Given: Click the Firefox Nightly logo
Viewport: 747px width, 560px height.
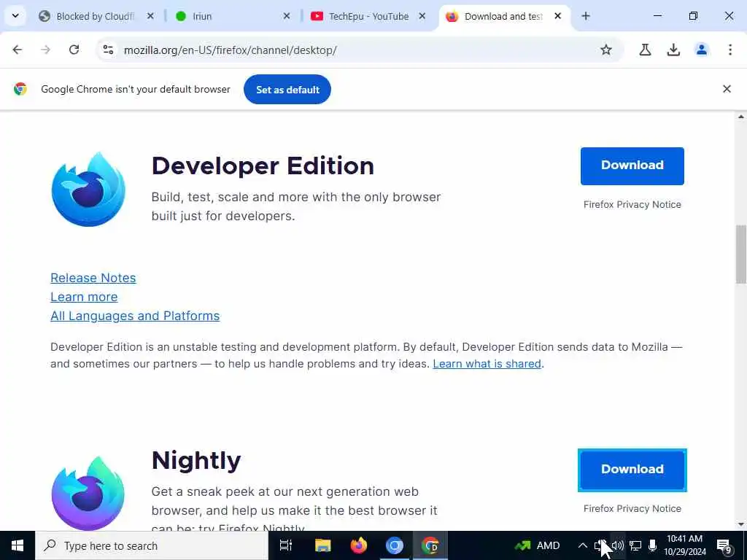Looking at the screenshot, I should coord(88,494).
